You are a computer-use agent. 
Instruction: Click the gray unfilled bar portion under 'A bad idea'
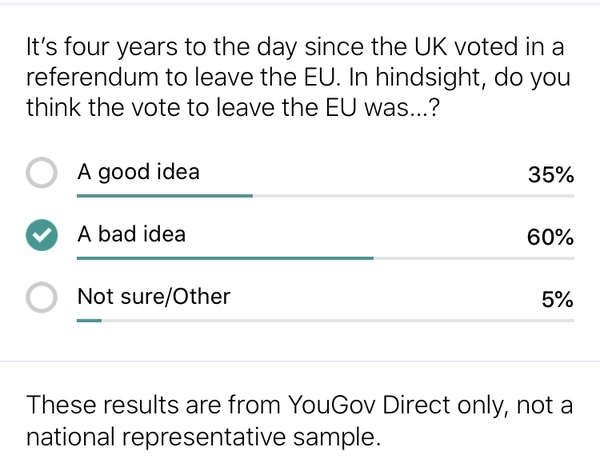point(473,258)
